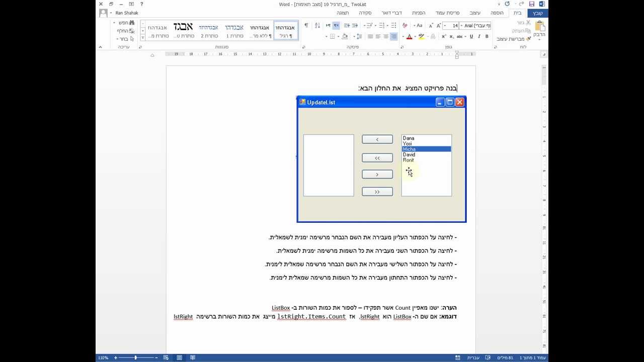Apply Heading 2 (כותרת 2) style
The width and height of the screenshot is (644, 362).
point(209,30)
